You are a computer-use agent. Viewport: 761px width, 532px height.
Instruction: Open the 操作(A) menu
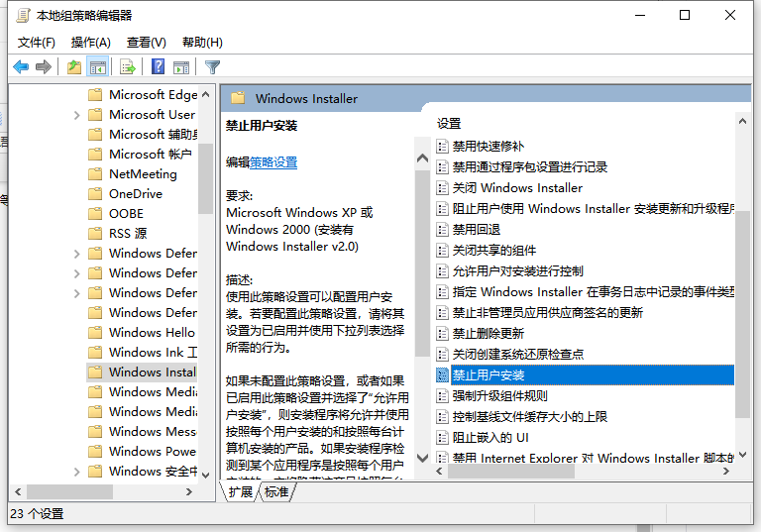pos(91,43)
